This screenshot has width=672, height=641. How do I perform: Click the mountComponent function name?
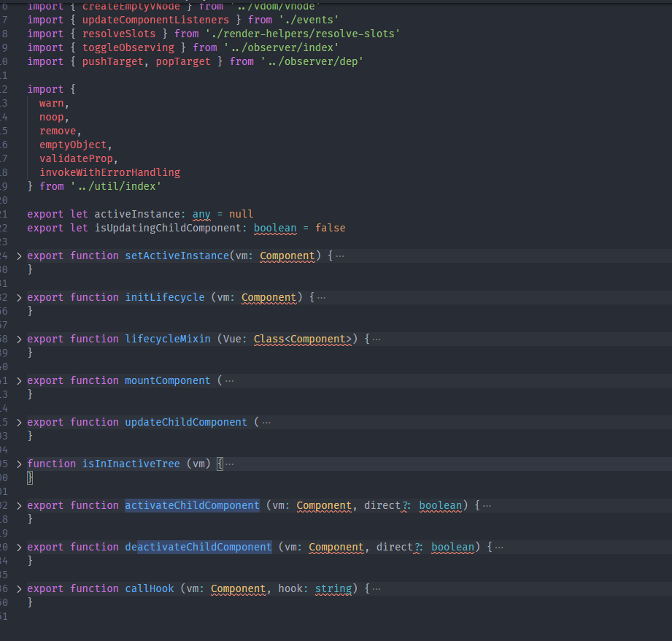(x=168, y=381)
